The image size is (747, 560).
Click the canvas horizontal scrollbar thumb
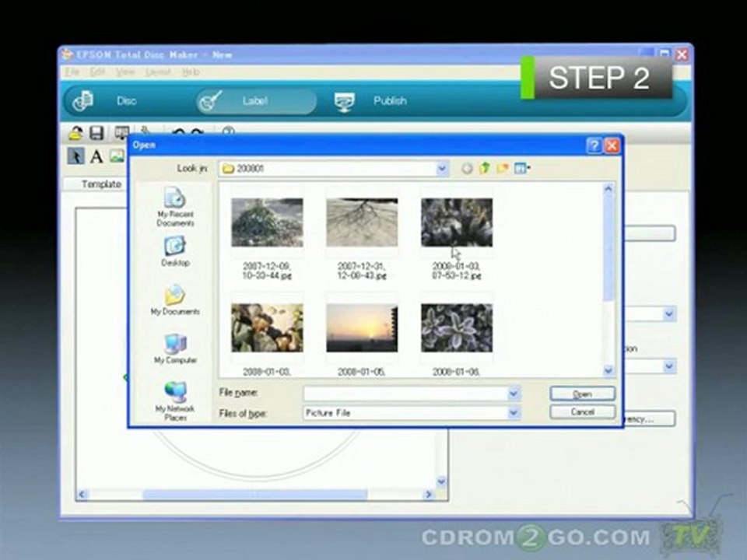click(x=255, y=495)
